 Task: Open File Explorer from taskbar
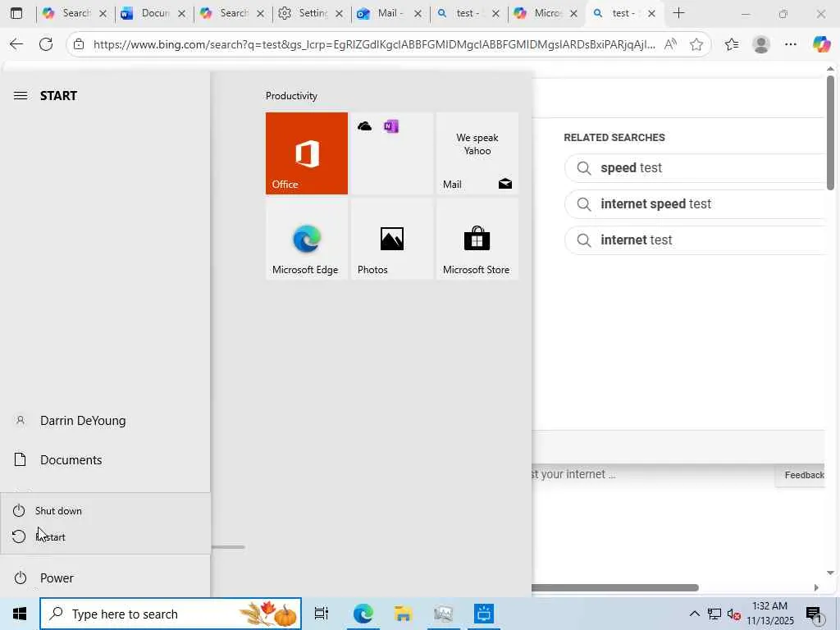403,614
